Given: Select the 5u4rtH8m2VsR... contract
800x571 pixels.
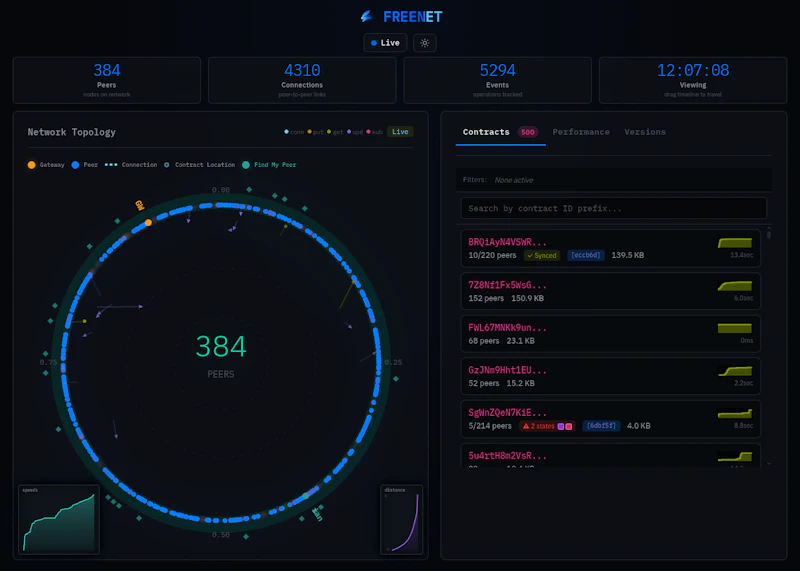Looking at the screenshot, I should coord(610,456).
